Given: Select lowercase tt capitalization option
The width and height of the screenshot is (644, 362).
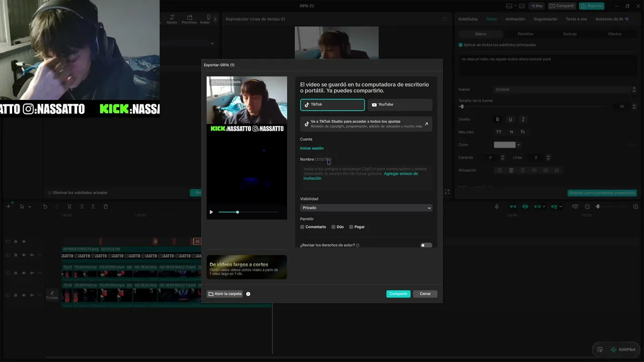Looking at the screenshot, I should pyautogui.click(x=511, y=132).
